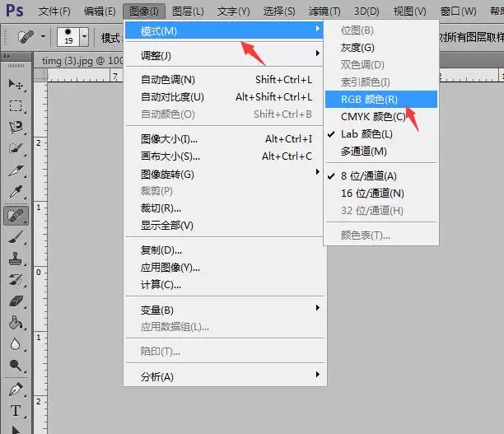Open 图像大小(I)... dialog
The height and width of the screenshot is (434, 504).
click(224, 139)
